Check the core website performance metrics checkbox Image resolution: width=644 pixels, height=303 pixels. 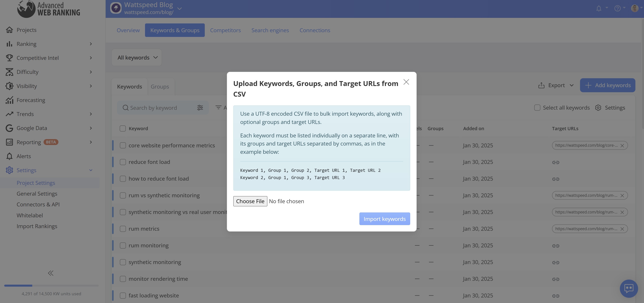pos(123,145)
